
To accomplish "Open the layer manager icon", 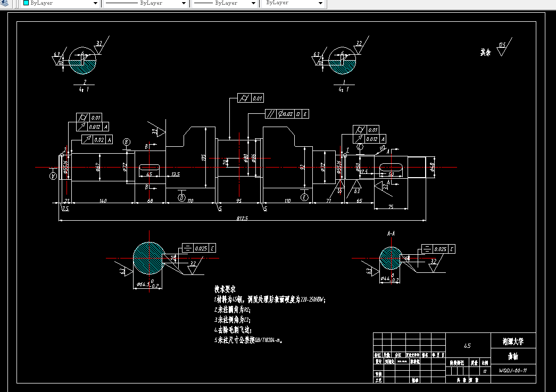I will click(x=5, y=3).
